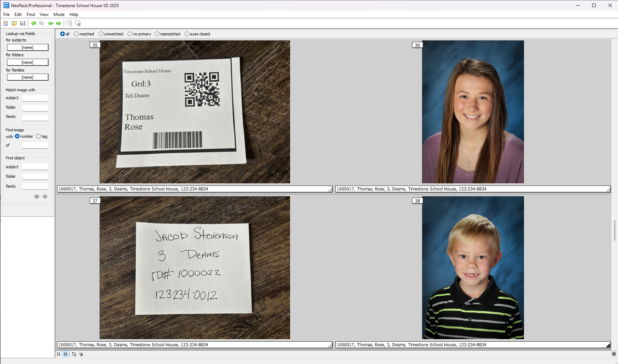Click the data caption field under image 38
The height and width of the screenshot is (364, 618).
point(473,345)
